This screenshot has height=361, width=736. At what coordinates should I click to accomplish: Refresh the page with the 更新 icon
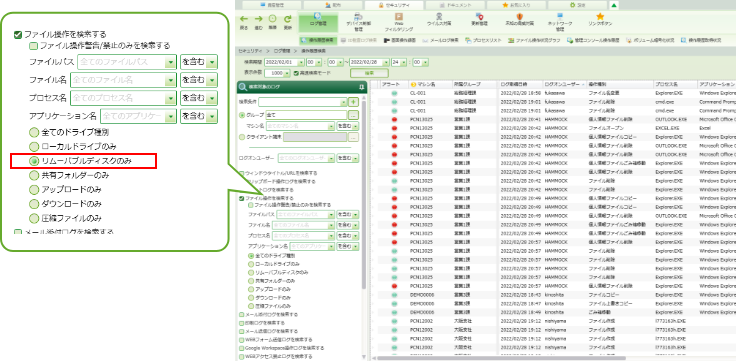288,19
